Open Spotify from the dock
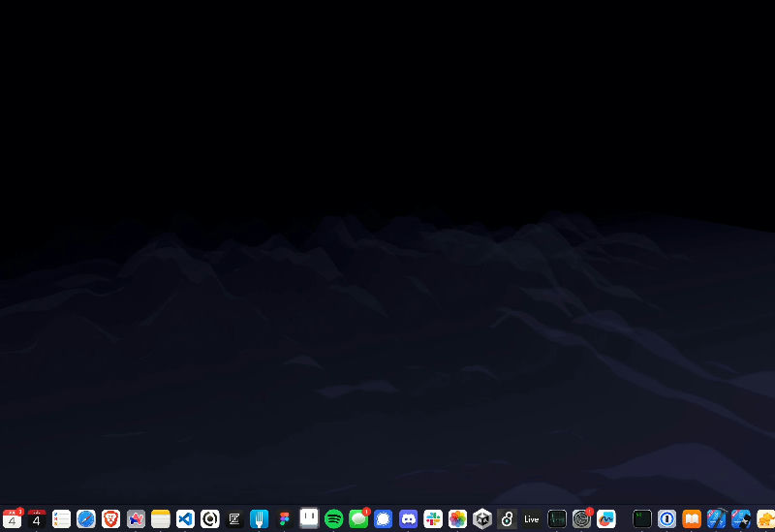This screenshot has width=775, height=532. [334, 519]
